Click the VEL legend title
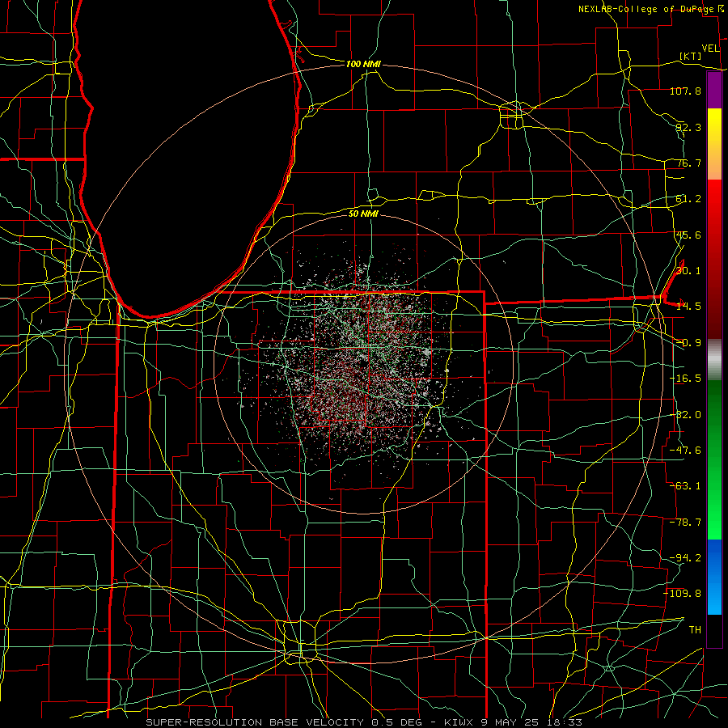The image size is (728, 728). coord(711,49)
